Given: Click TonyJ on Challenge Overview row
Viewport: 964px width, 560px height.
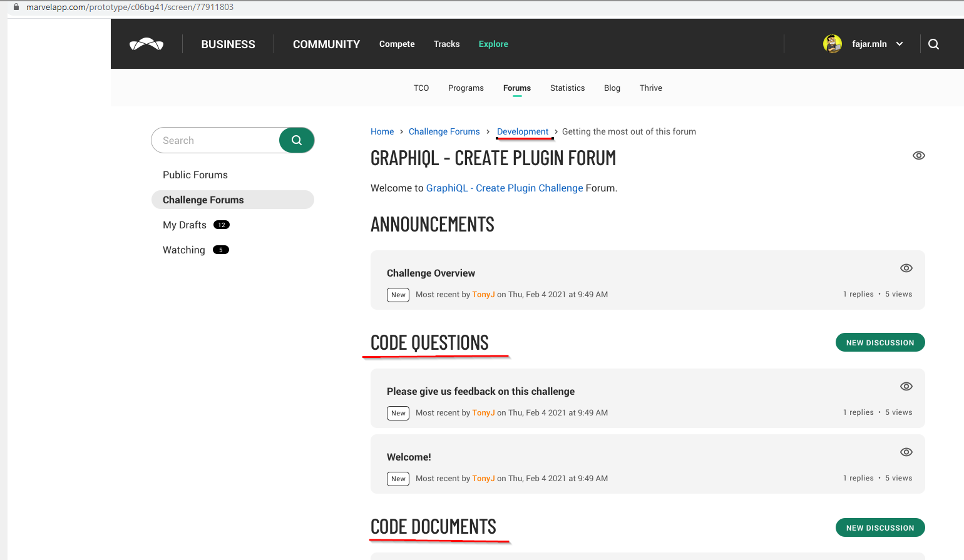Looking at the screenshot, I should (483, 295).
